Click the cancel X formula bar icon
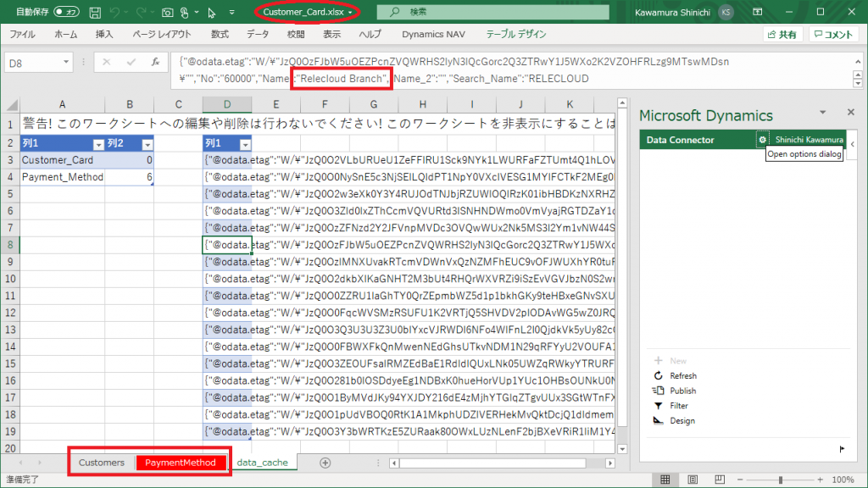 coord(106,63)
